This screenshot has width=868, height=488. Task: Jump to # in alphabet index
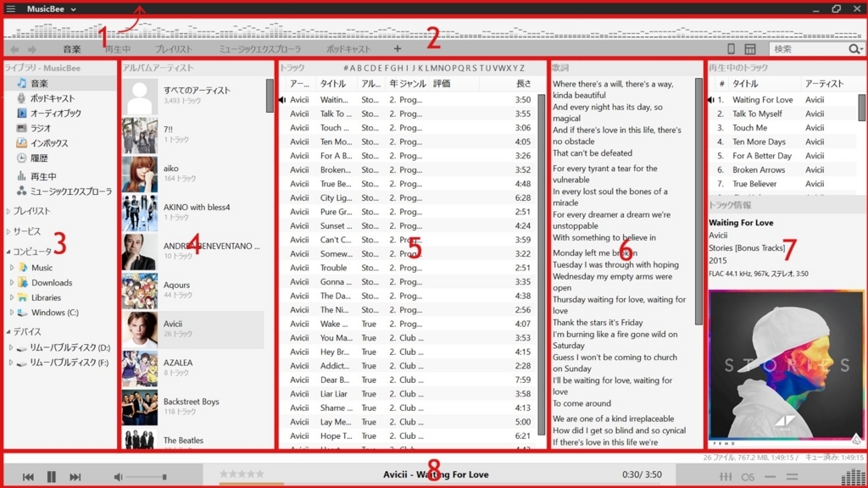pos(346,68)
